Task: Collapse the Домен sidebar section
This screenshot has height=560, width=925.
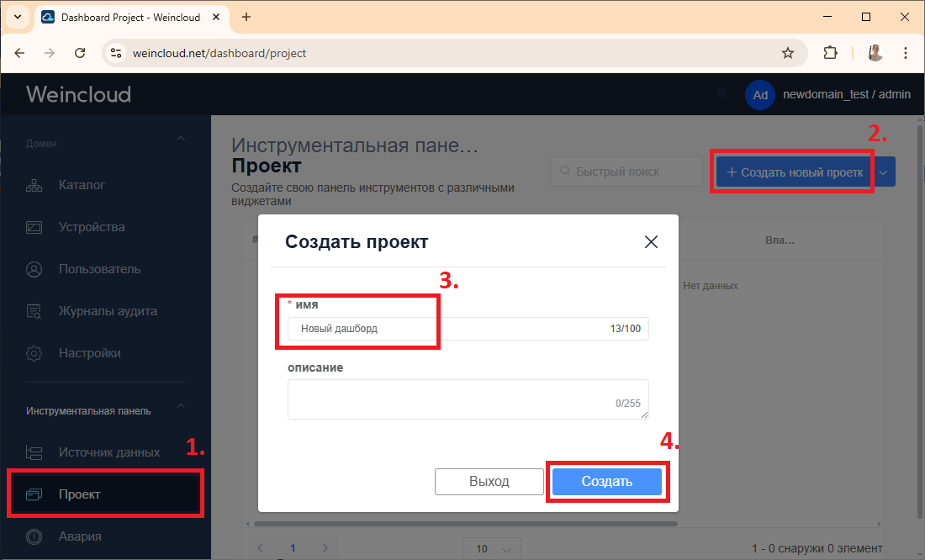Action: tap(181, 140)
